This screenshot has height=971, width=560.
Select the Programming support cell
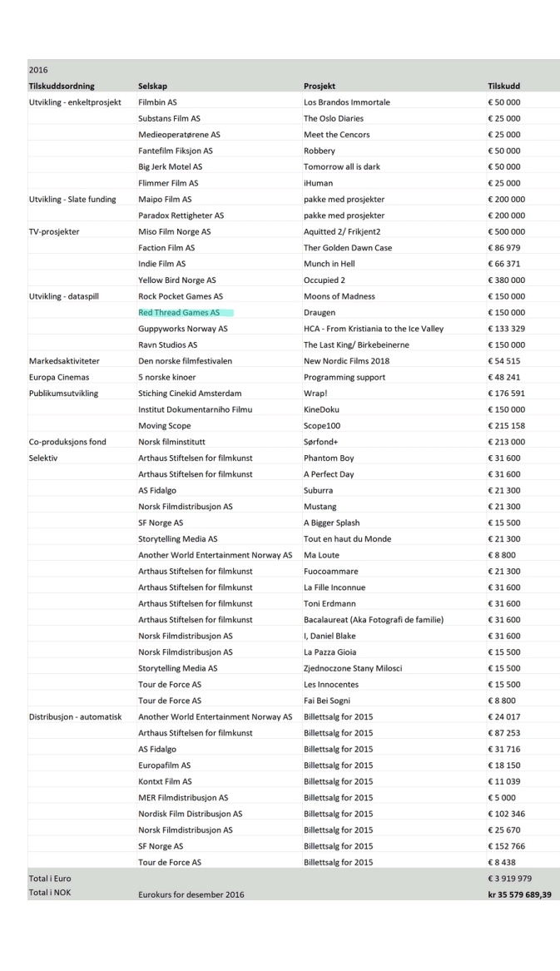[344, 377]
